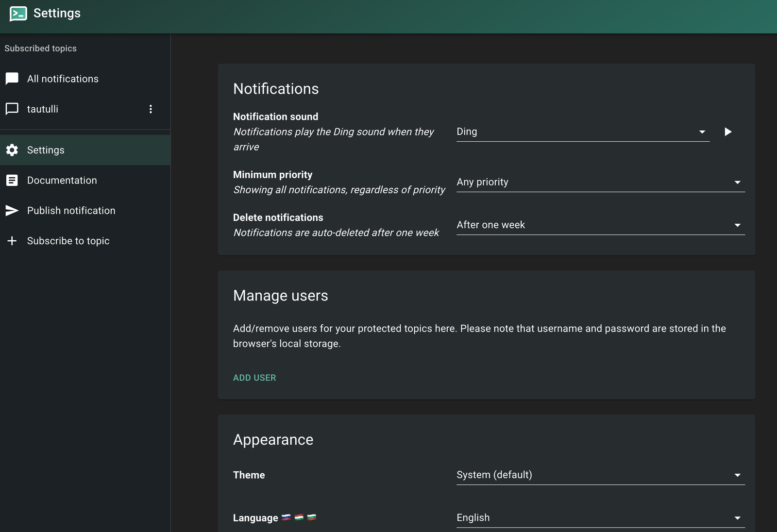Click the Manage users section heading
Image resolution: width=777 pixels, height=532 pixels.
(281, 296)
